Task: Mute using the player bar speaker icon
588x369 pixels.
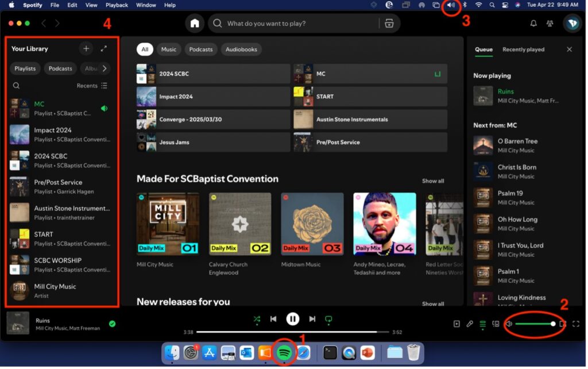Action: 509,324
